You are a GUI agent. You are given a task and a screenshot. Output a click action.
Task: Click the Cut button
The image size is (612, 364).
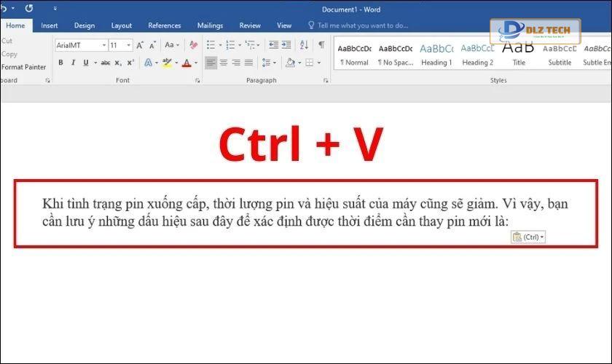(x=7, y=41)
